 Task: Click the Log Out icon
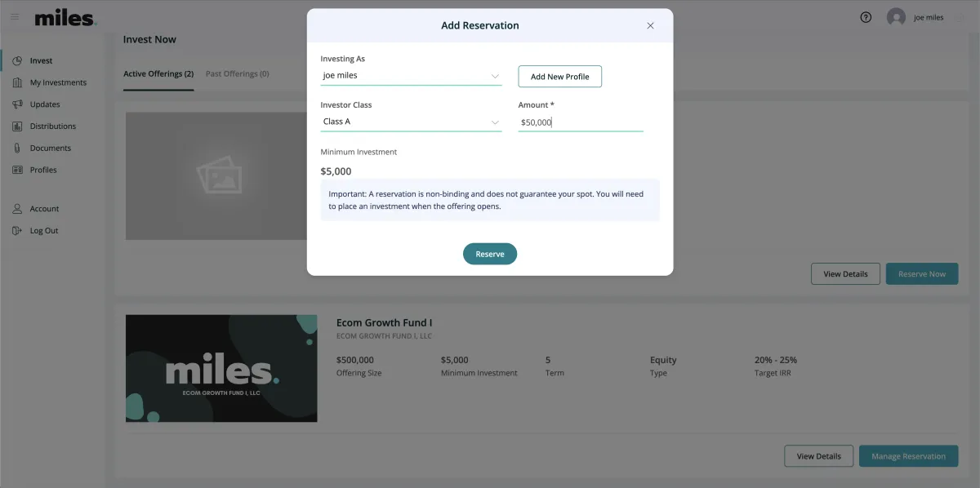pyautogui.click(x=17, y=231)
